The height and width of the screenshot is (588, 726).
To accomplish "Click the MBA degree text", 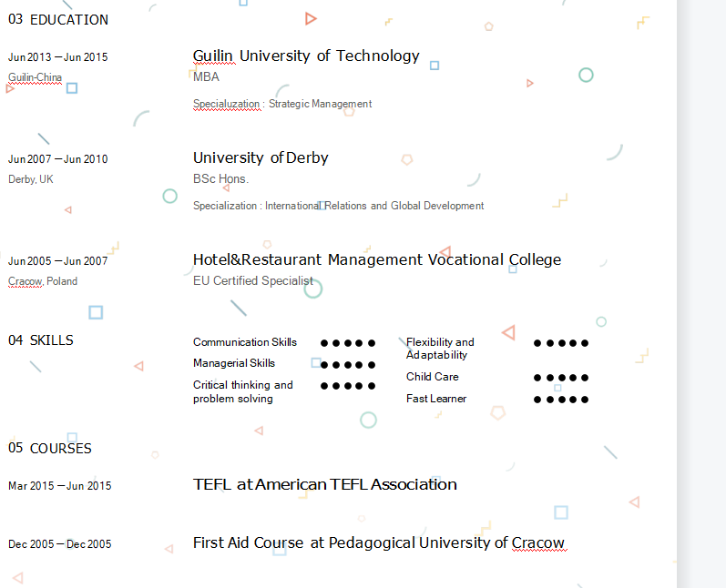I will (206, 77).
